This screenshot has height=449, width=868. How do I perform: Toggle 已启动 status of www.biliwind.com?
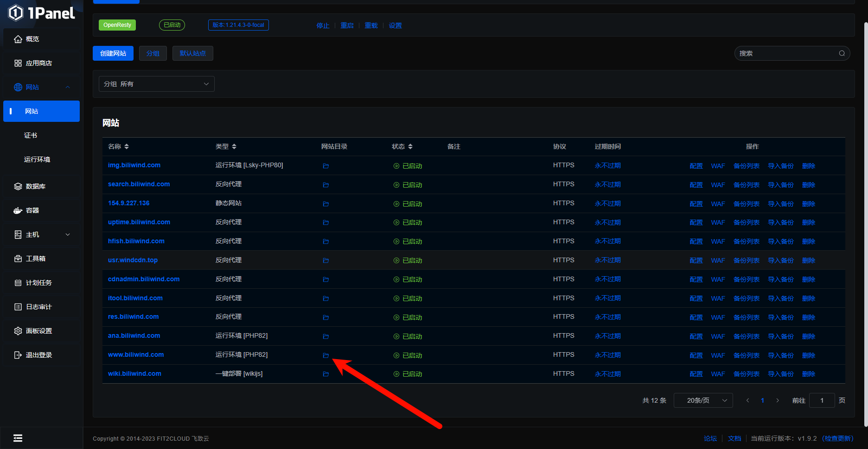pyautogui.click(x=408, y=355)
